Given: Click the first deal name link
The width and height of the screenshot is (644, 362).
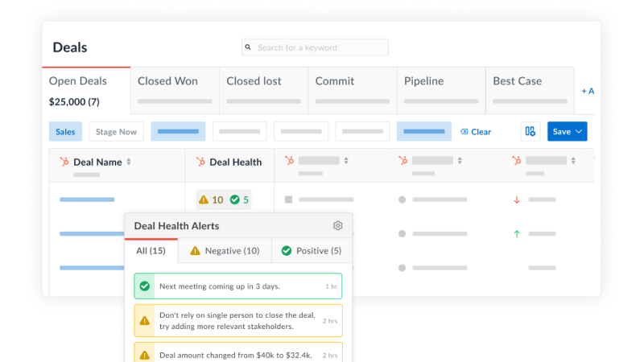Looking at the screenshot, I should [x=87, y=200].
